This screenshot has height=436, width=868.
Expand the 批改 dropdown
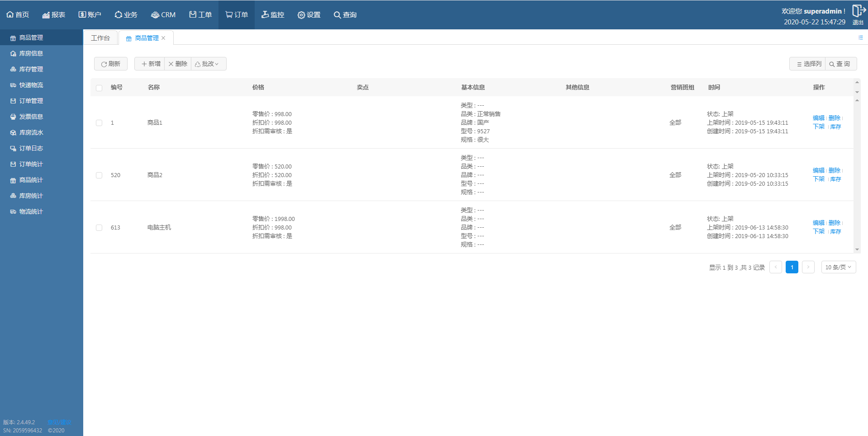click(209, 64)
